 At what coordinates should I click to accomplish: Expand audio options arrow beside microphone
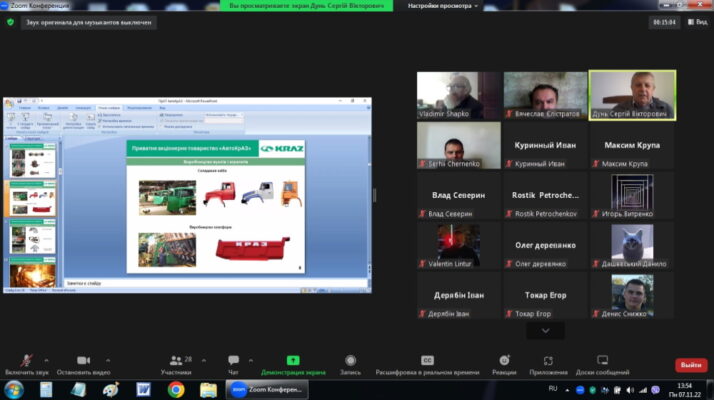coord(46,360)
